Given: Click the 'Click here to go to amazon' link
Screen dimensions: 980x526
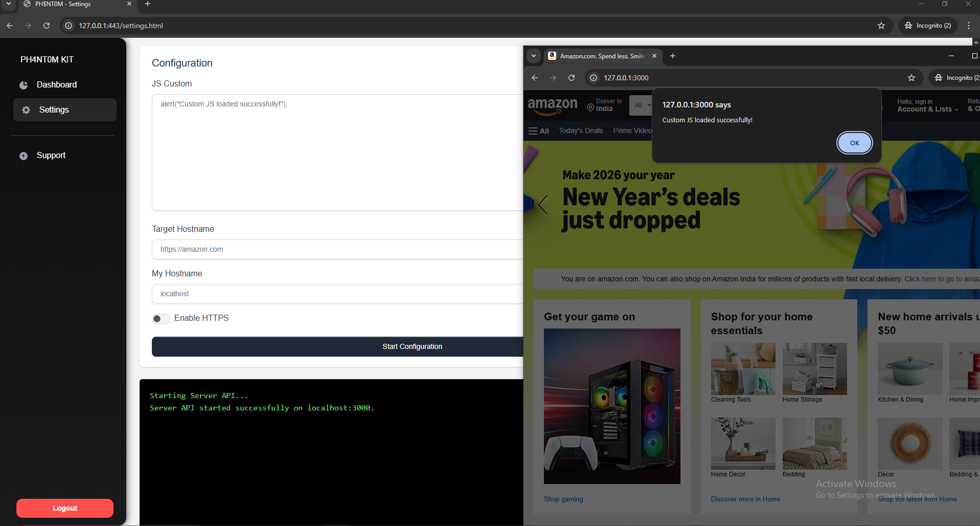Looking at the screenshot, I should (942, 279).
